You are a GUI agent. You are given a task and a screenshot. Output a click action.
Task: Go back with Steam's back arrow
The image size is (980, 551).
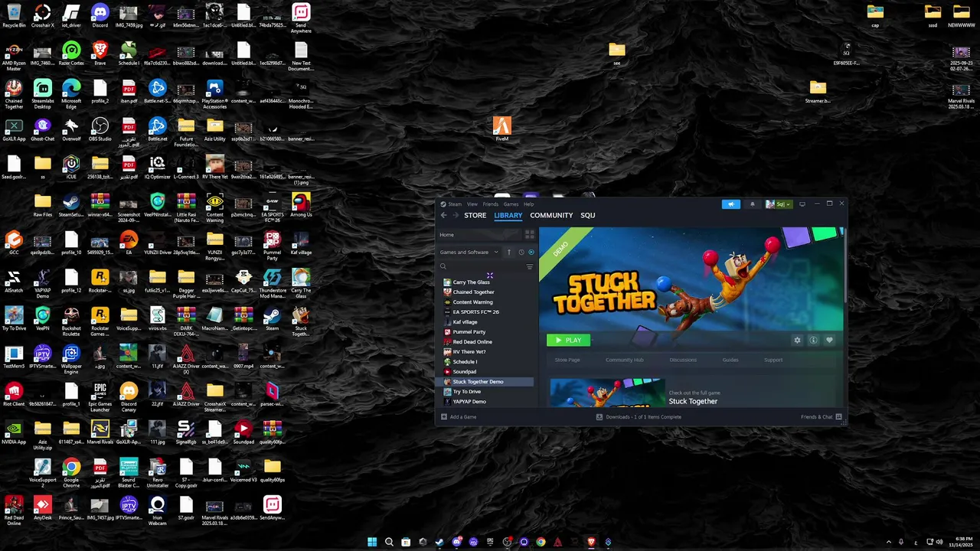click(x=443, y=215)
